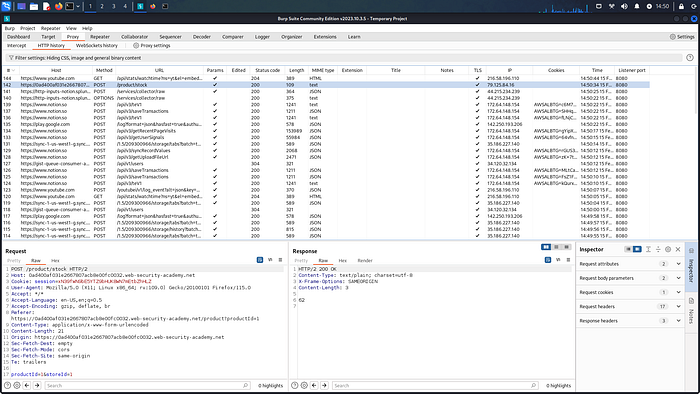Open Inspector settings gear
The width and height of the screenshot is (700, 394).
(668, 249)
